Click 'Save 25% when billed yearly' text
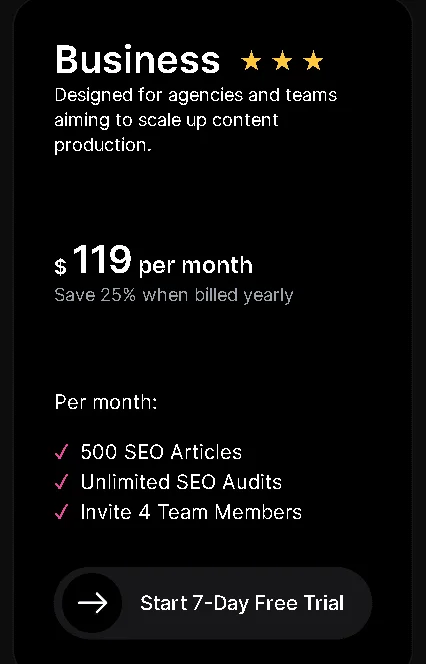The image size is (426, 664). pos(174,296)
